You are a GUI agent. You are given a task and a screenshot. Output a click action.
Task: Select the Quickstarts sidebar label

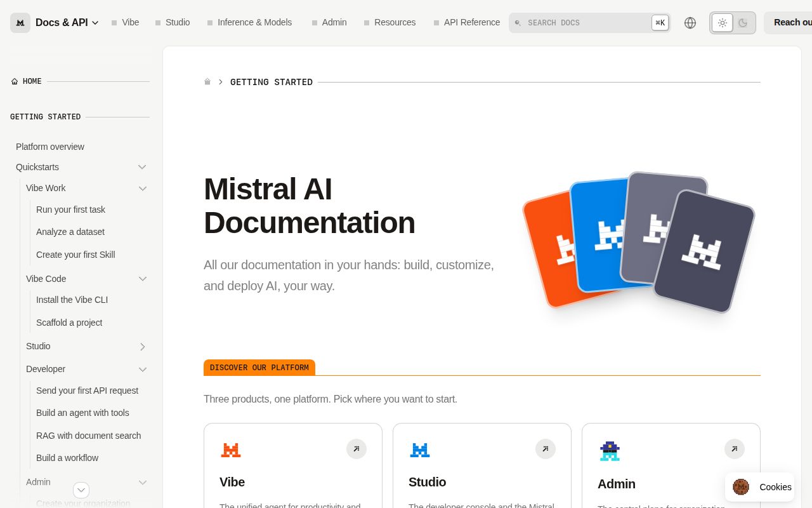coord(37,167)
